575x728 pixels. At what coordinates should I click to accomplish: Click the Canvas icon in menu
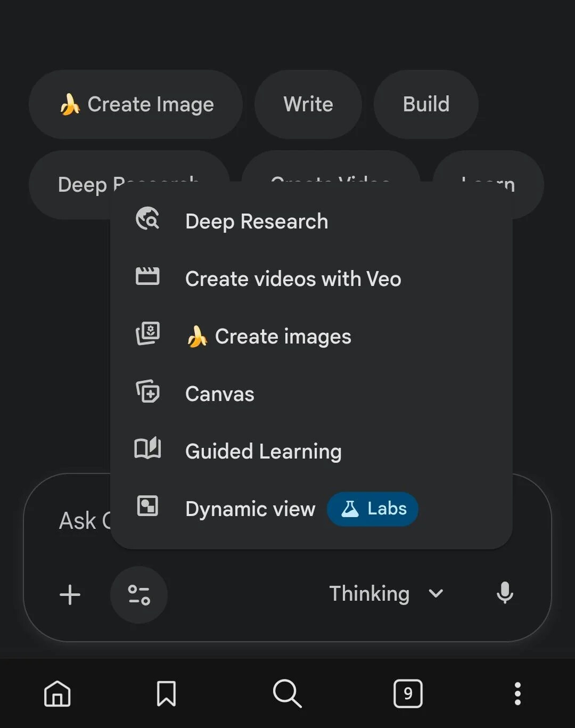pos(147,391)
